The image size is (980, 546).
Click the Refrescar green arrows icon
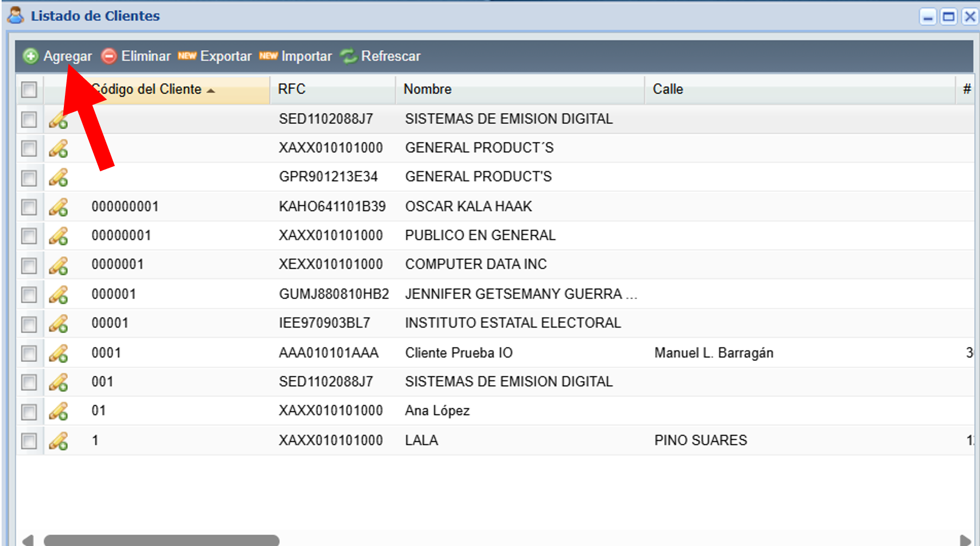[348, 56]
